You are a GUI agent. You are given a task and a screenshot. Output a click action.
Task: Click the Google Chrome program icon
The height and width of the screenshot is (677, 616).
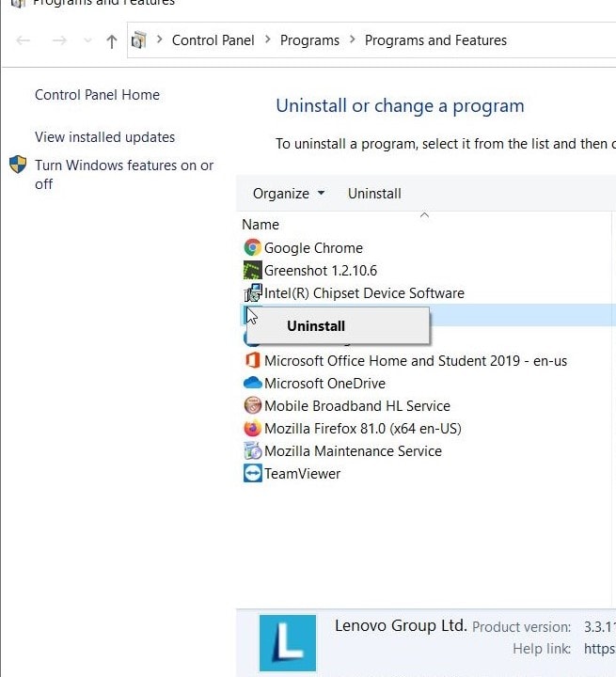(x=252, y=248)
